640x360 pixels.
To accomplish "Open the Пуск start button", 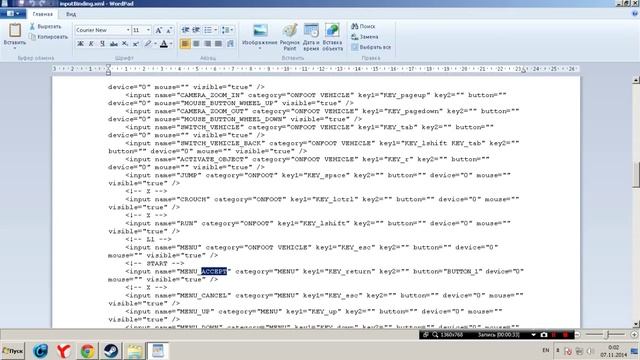I will tap(13, 351).
